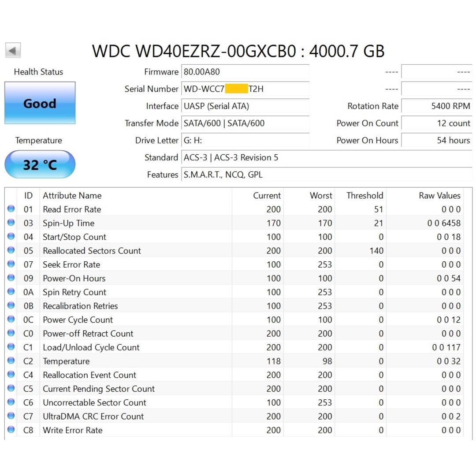Click the Raw Values column header
The image size is (476, 476).
pos(425,196)
